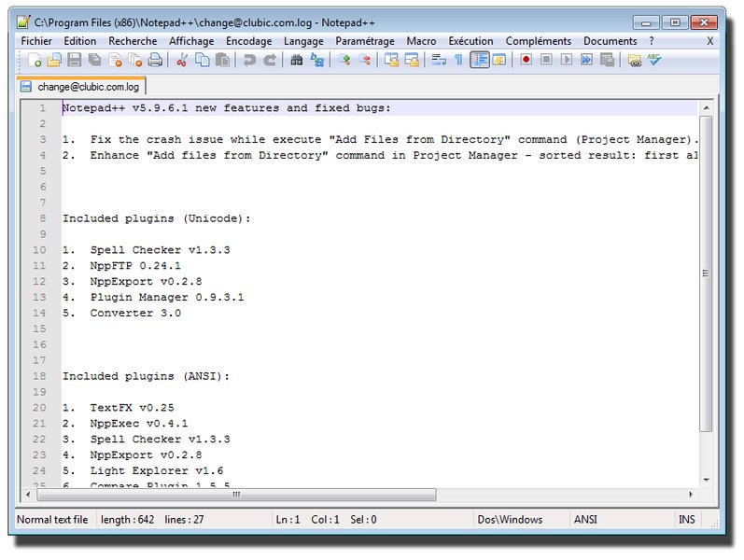
Task: Click the folder explorer icon near spell check
Action: pyautogui.click(x=635, y=61)
